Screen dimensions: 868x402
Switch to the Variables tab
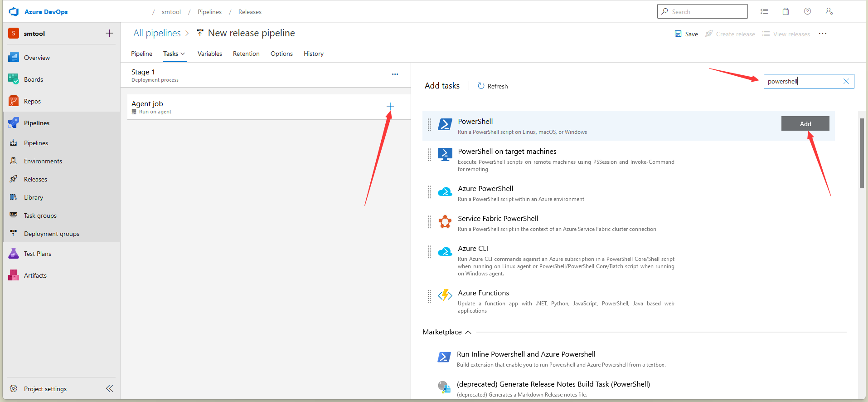point(209,54)
